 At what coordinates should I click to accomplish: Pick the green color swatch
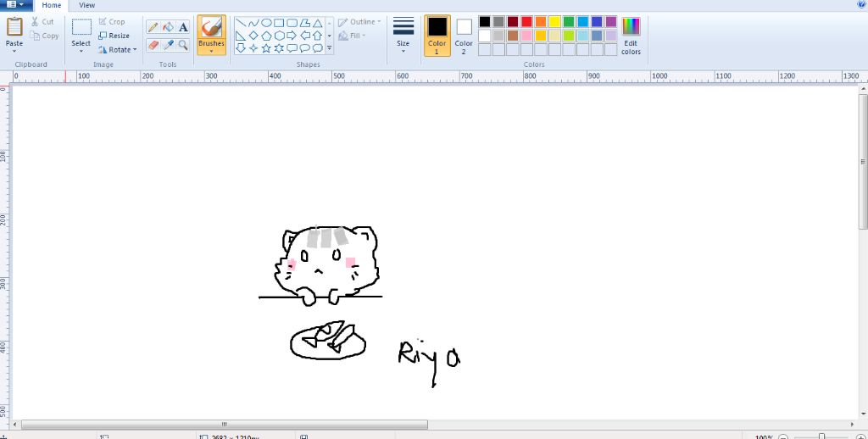(x=569, y=21)
